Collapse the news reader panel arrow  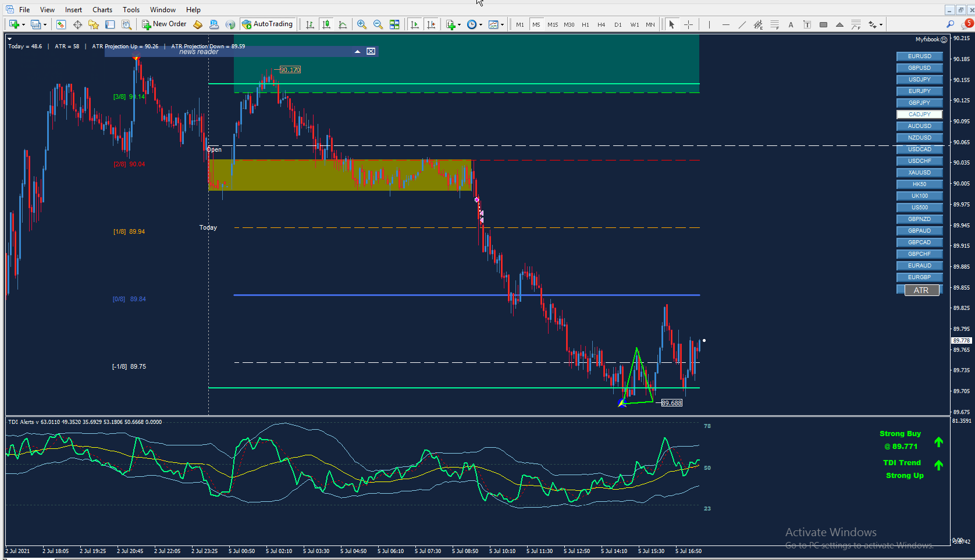click(x=357, y=52)
